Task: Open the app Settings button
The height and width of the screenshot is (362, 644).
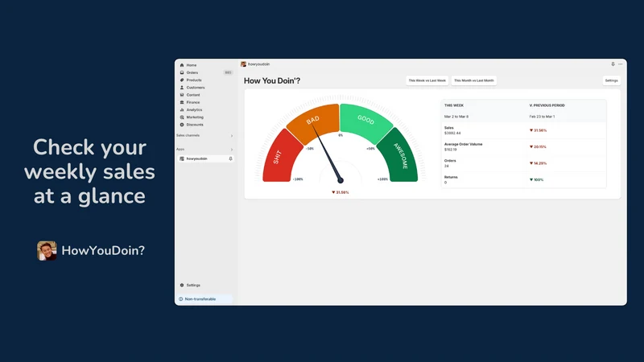Action: click(612, 81)
